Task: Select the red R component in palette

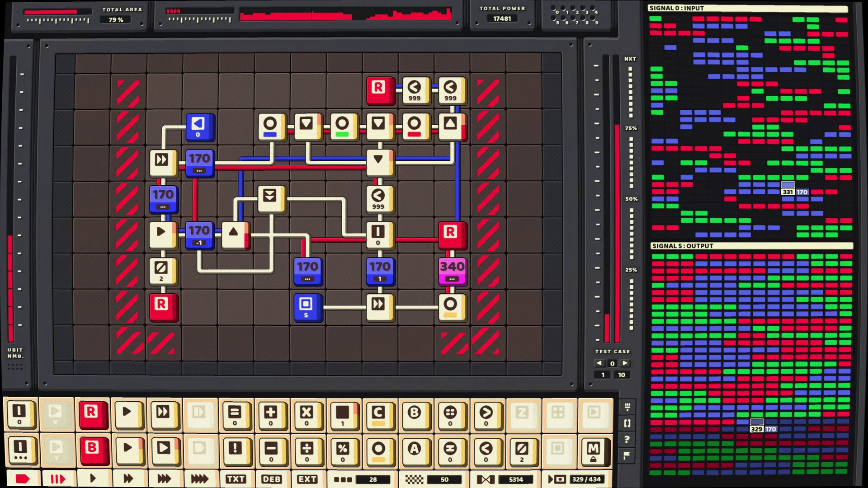Action: tap(92, 414)
